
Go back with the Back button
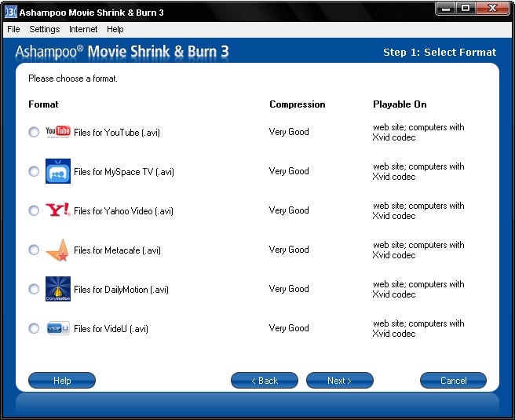click(265, 380)
